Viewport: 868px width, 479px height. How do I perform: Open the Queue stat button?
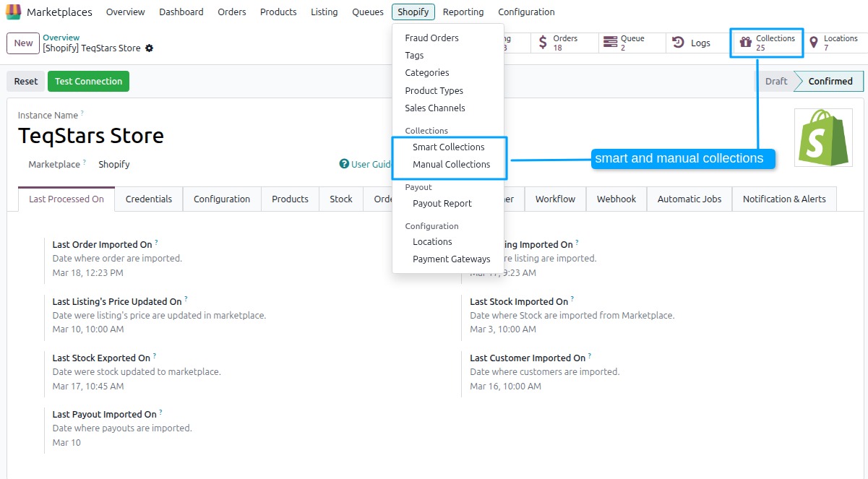(632, 43)
